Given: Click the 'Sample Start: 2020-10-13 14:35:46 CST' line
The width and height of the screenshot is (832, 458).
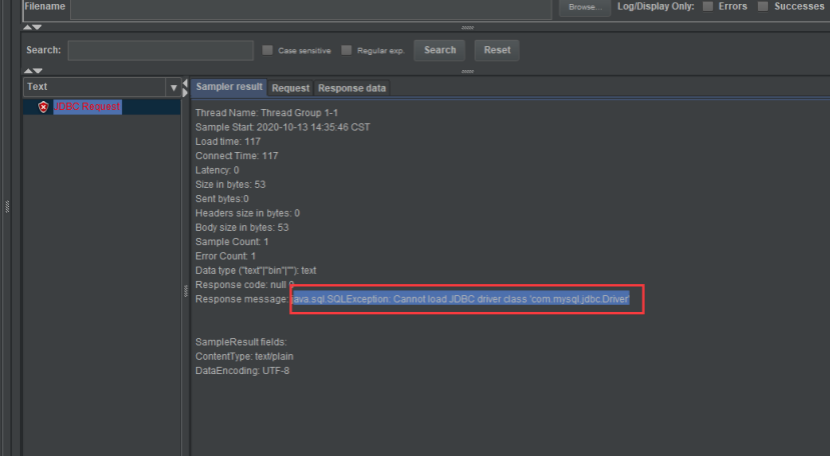Looking at the screenshot, I should [283, 127].
